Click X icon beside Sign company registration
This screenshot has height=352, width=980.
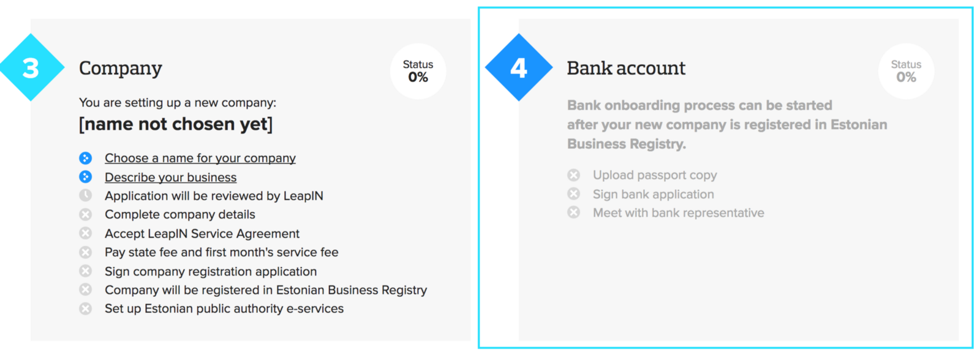pyautogui.click(x=86, y=271)
